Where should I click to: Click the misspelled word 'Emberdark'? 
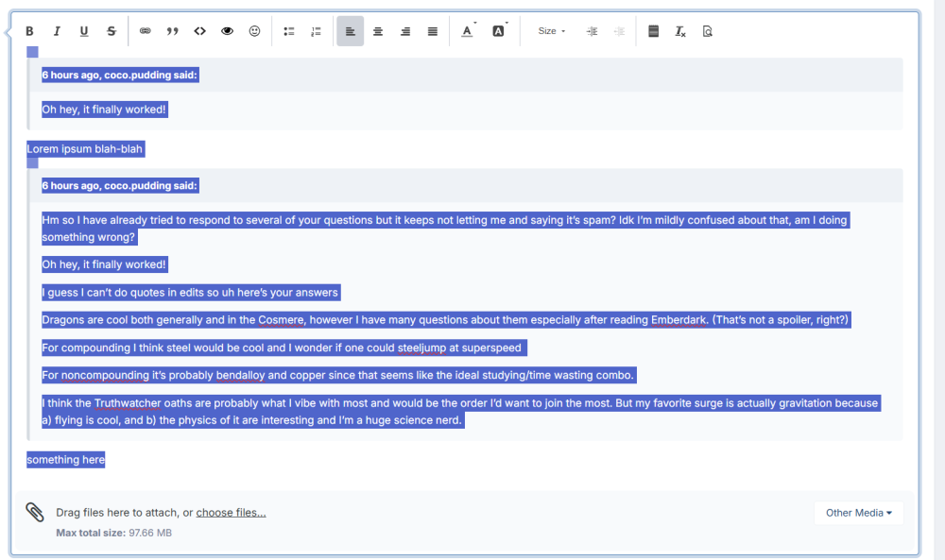679,320
